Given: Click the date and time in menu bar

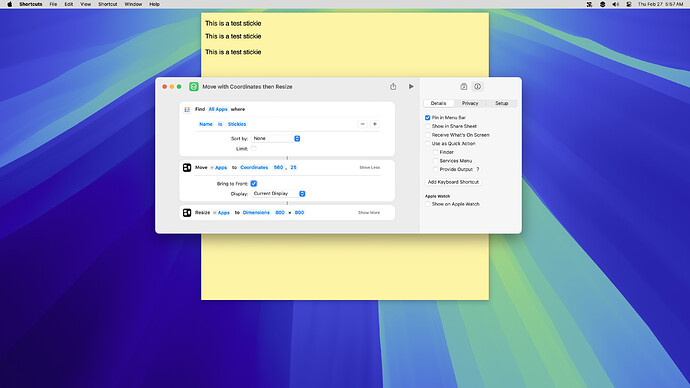Looking at the screenshot, I should pos(661,4).
